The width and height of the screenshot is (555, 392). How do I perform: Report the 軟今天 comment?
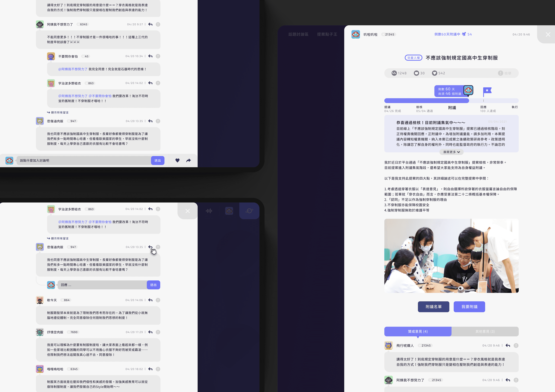[x=158, y=300]
